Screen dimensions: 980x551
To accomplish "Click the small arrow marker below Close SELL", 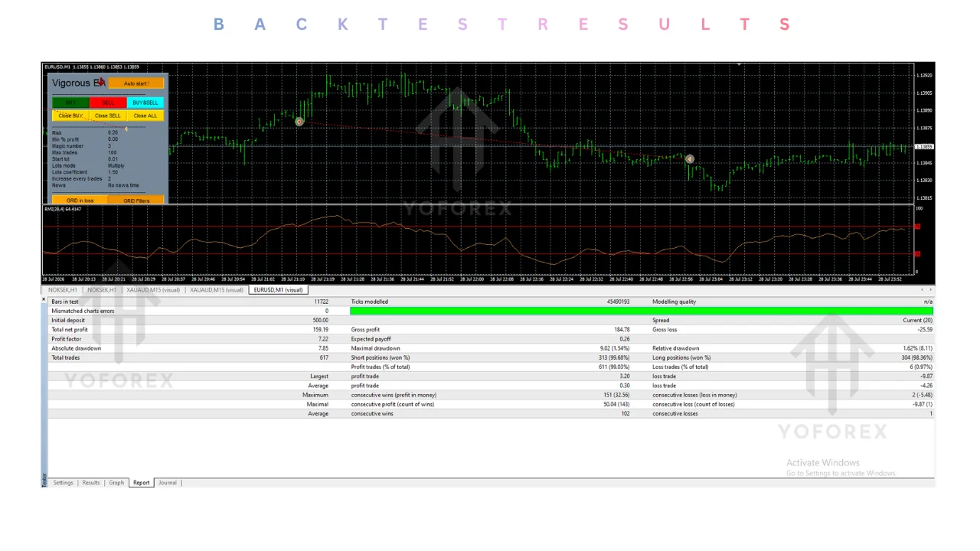I will [x=126, y=128].
